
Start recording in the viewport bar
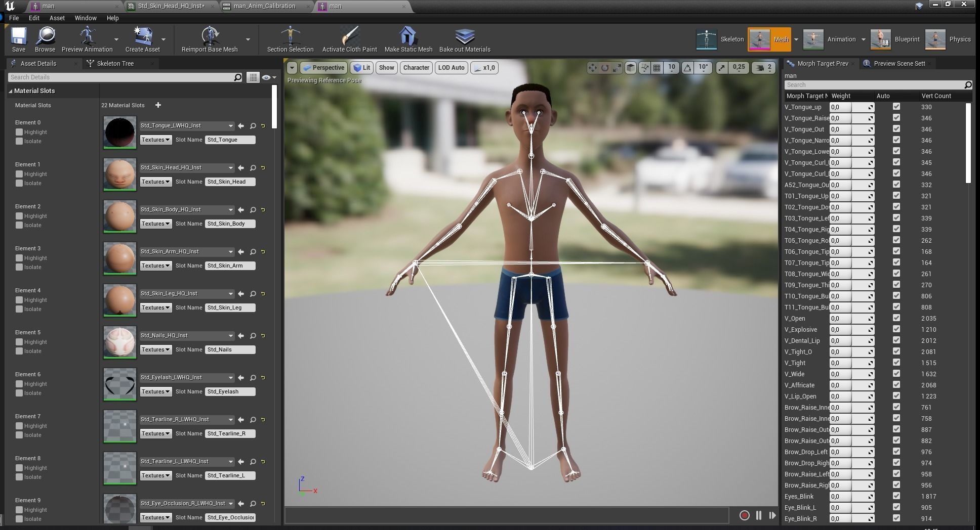point(744,515)
